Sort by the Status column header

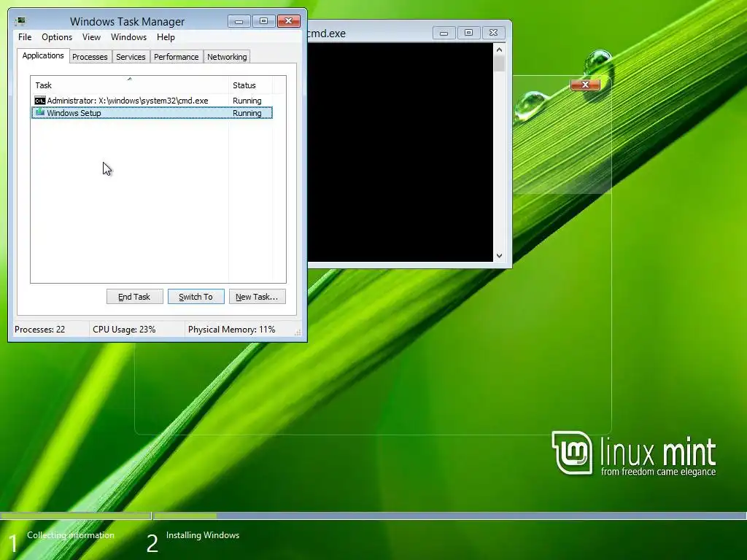pyautogui.click(x=250, y=85)
